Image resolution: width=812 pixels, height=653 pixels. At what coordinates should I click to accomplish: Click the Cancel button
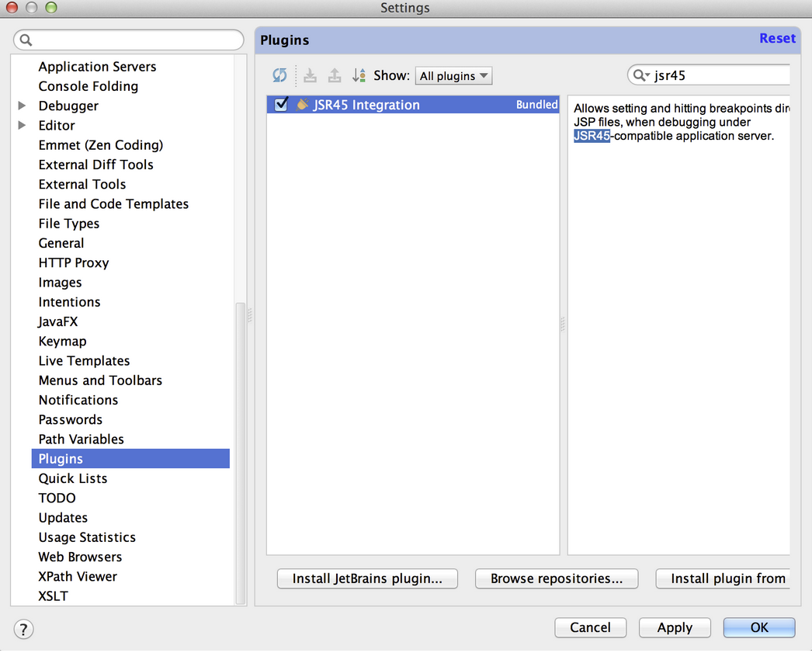click(x=590, y=627)
